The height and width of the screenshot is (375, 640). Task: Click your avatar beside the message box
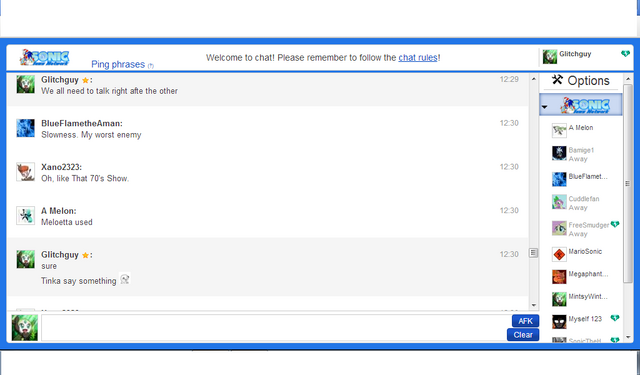coord(24,328)
